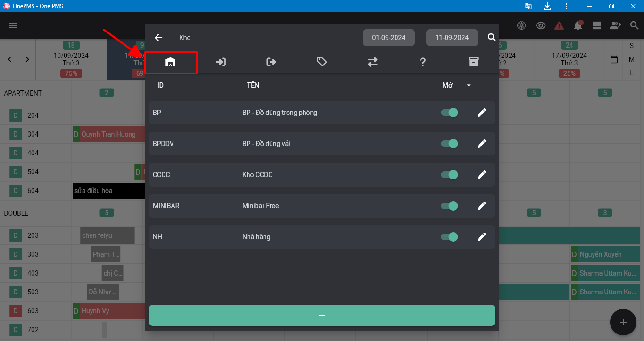Open the Quynh Tran Huong booking

click(109, 134)
